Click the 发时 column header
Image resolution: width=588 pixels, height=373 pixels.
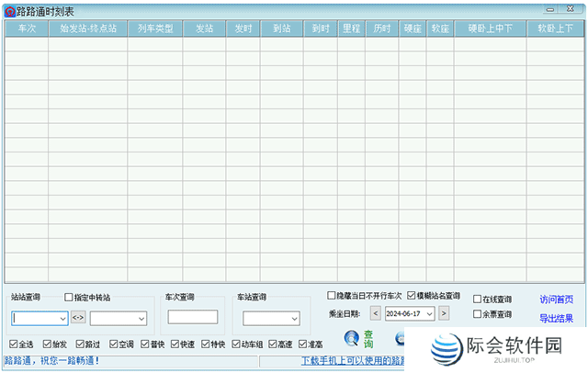click(x=243, y=28)
